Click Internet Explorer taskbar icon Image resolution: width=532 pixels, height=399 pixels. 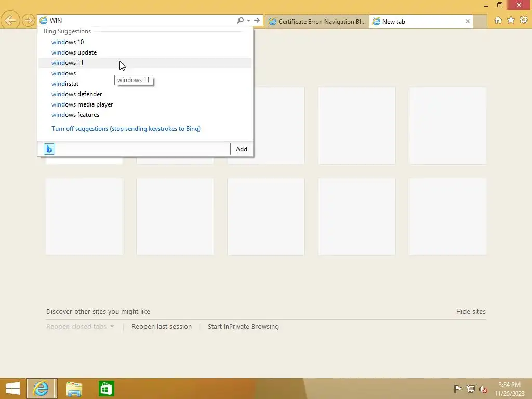point(41,389)
